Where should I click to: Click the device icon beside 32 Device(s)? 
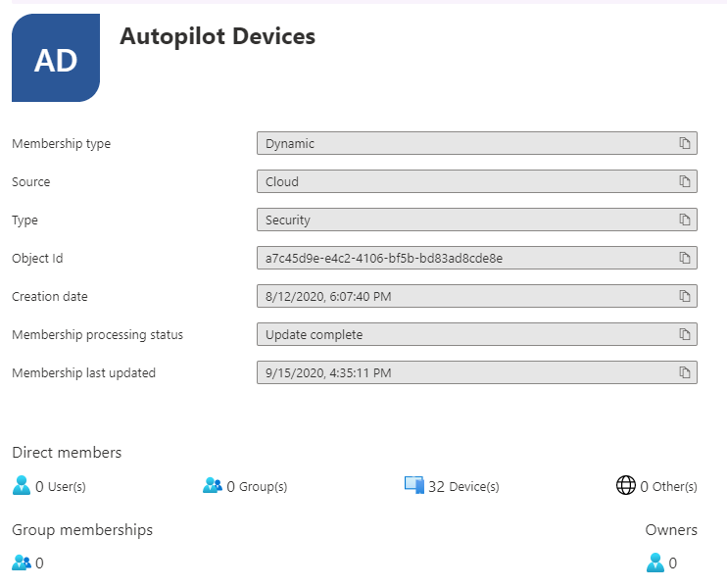(414, 485)
